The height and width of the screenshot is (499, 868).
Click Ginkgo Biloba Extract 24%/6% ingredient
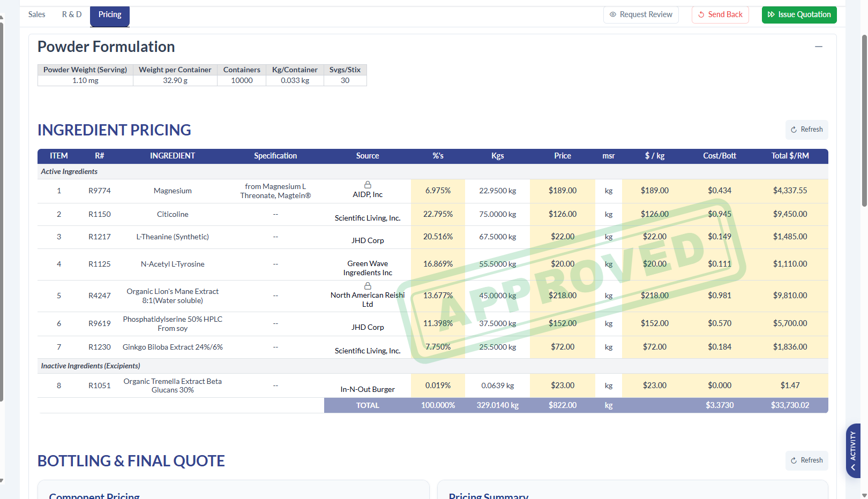click(173, 347)
